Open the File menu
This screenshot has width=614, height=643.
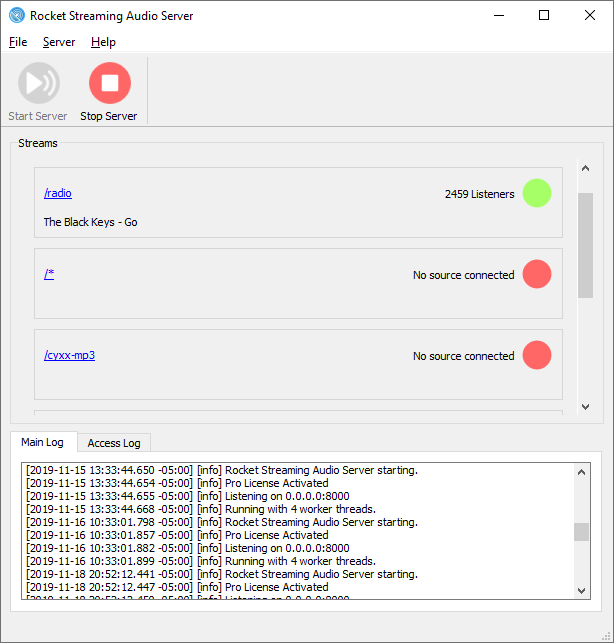coord(18,42)
